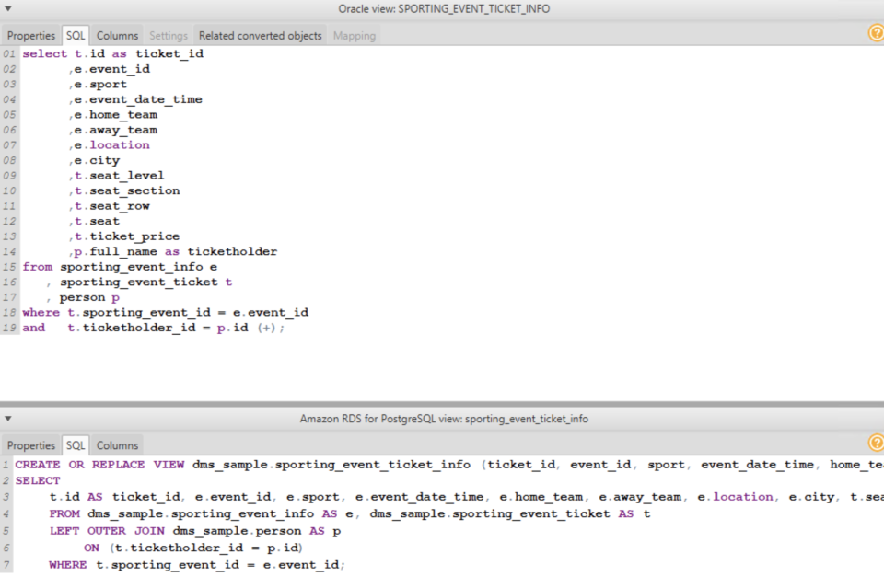Click 'dms_sample.sporting_event_ticket AS t' in PostgreSQL SQL

[509, 513]
